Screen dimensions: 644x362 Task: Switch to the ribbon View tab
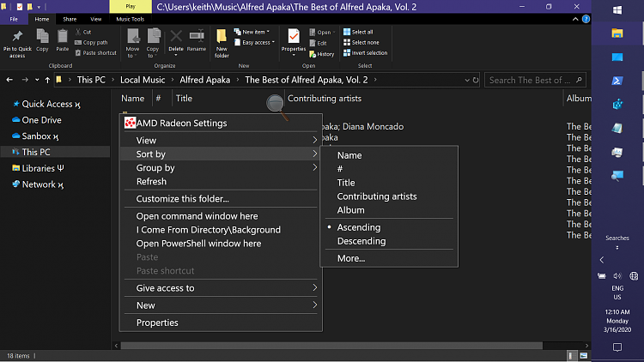point(95,19)
